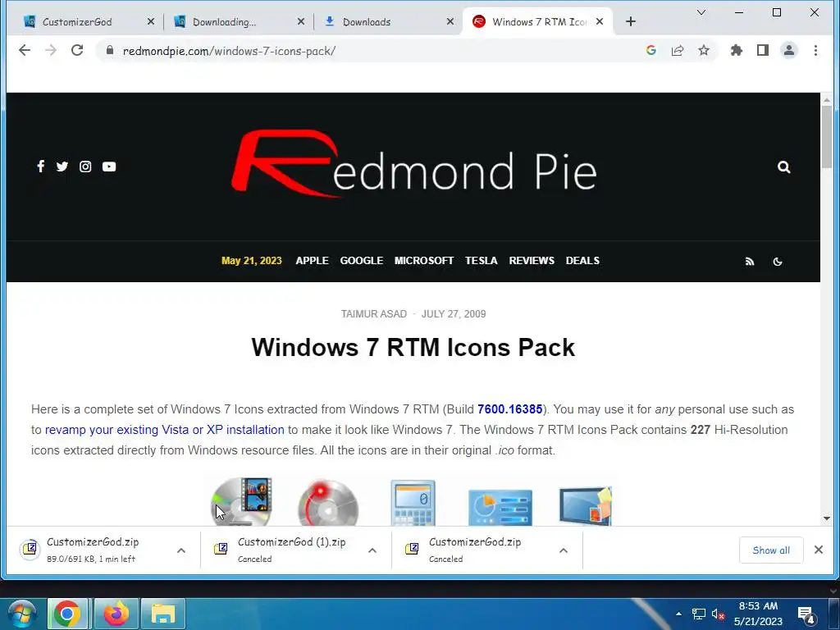
Task: Open Redmond Pie Twitter icon
Action: pos(62,167)
